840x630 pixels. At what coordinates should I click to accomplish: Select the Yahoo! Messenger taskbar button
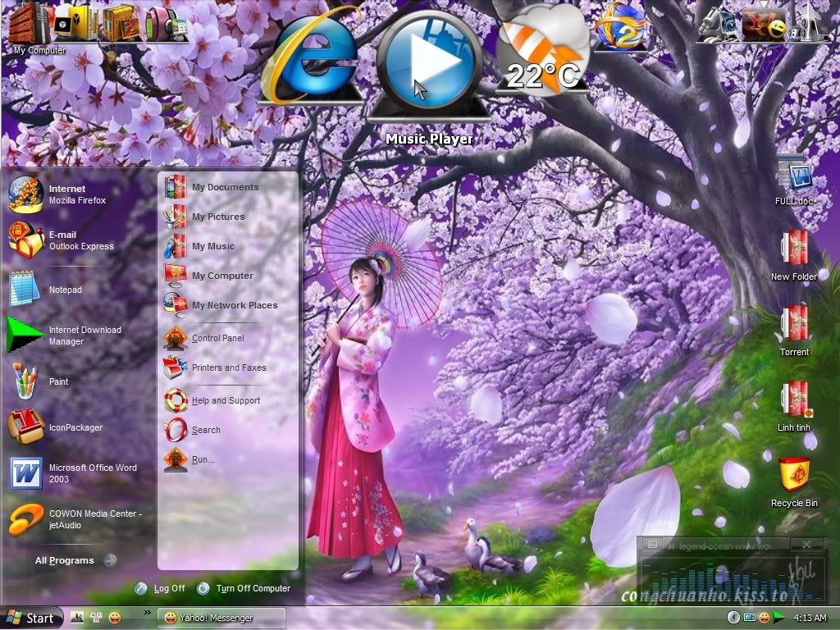click(x=217, y=618)
